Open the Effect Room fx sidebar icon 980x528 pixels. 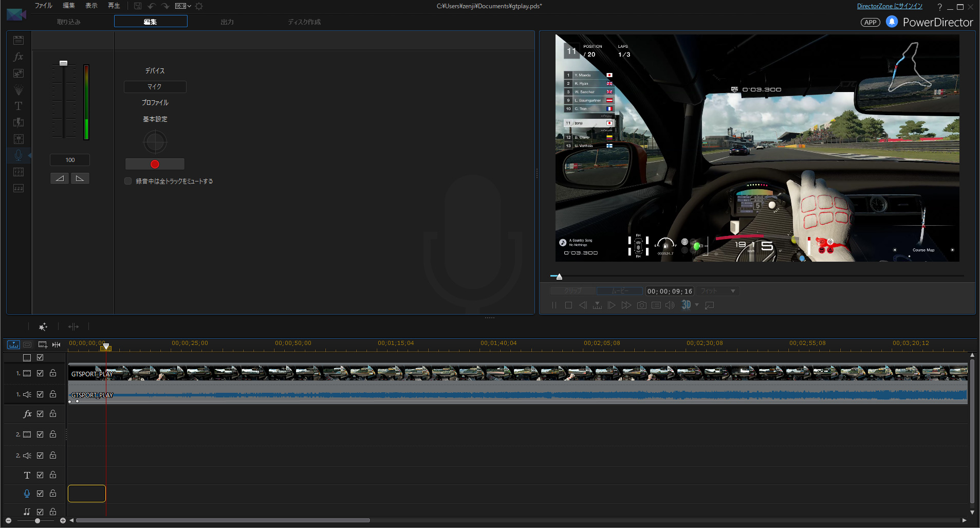(19, 57)
